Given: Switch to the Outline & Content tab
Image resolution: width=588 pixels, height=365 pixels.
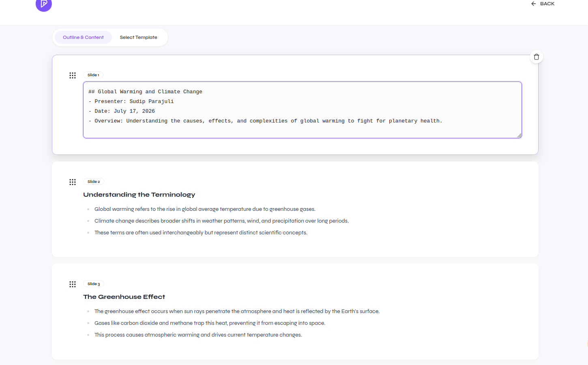Looking at the screenshot, I should click(x=83, y=37).
